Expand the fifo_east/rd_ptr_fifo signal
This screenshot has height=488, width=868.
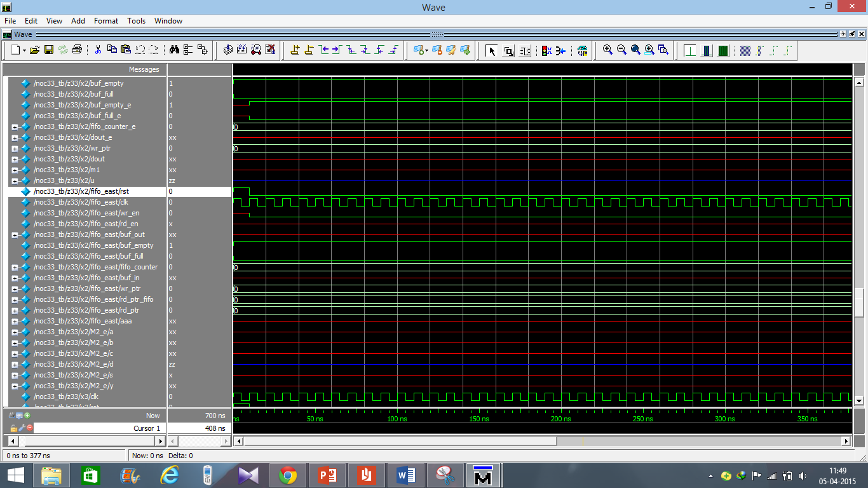click(x=15, y=299)
